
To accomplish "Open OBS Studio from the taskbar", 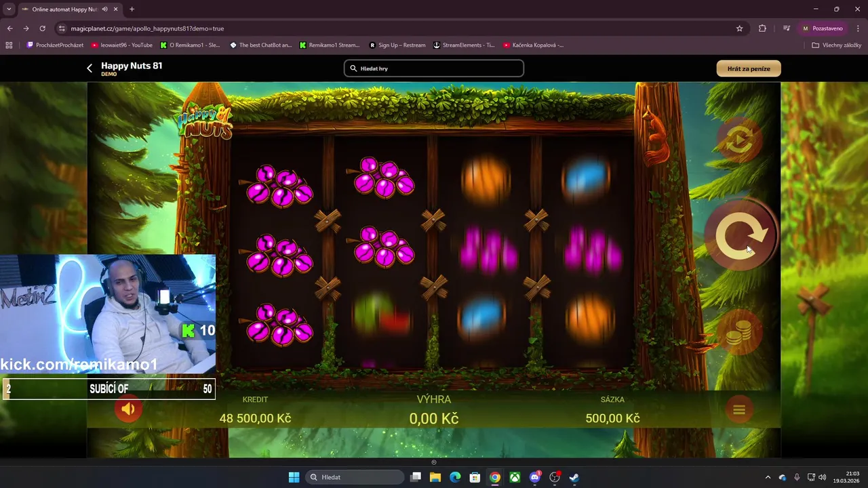I will [555, 477].
